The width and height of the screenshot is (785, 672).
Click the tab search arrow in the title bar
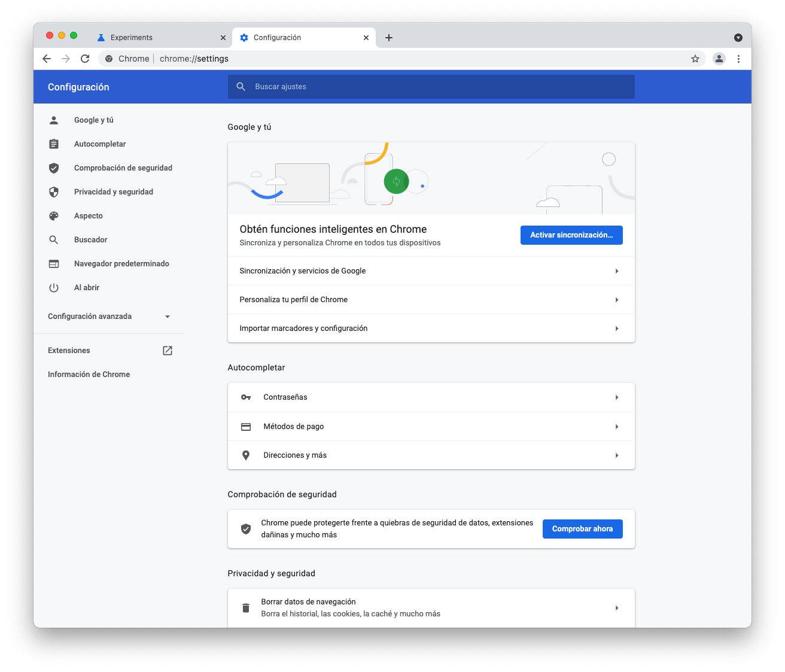click(738, 38)
